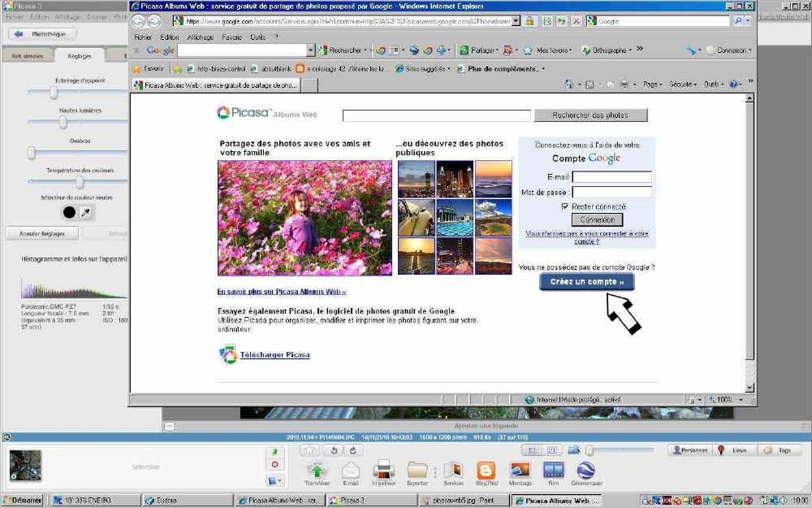Switch to the Réglages tab in Picasa

tap(80, 56)
